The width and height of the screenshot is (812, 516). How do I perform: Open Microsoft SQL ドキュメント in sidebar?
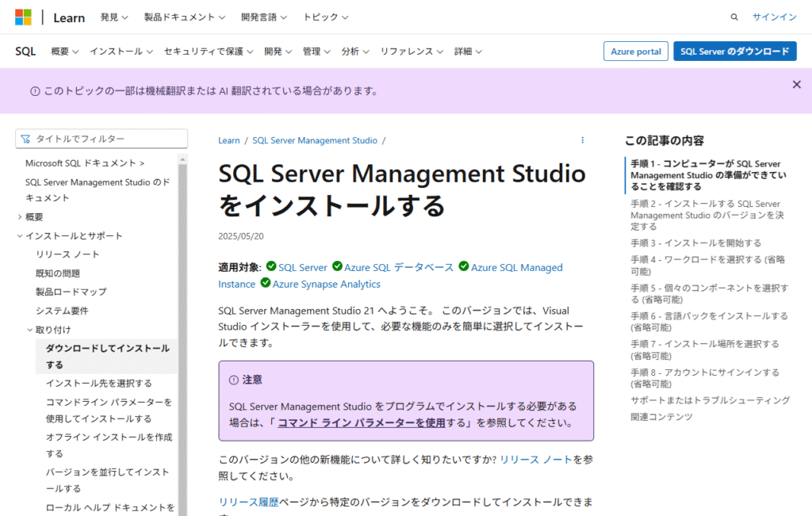point(85,163)
